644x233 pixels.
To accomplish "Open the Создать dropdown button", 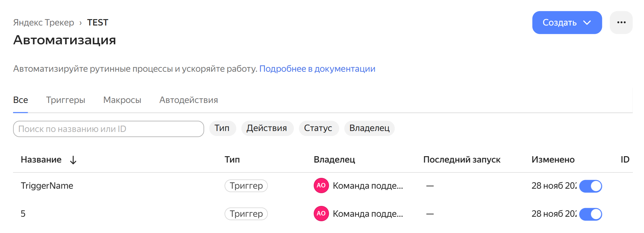I will point(567,23).
